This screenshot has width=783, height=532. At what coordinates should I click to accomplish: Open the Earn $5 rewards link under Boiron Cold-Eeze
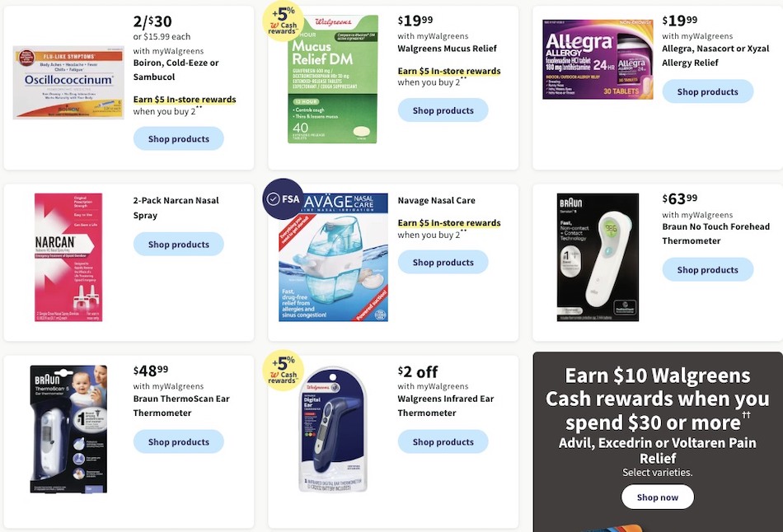pyautogui.click(x=185, y=99)
